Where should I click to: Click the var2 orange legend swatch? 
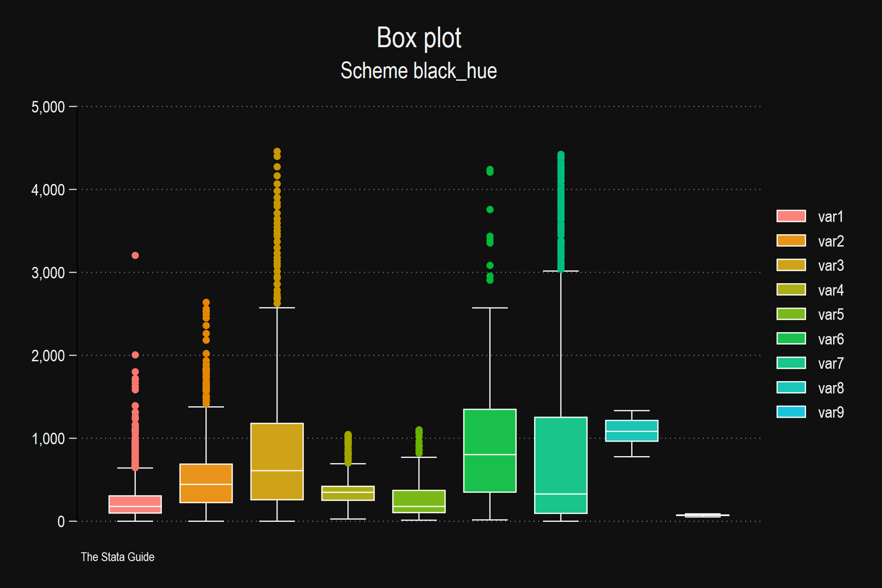(791, 241)
